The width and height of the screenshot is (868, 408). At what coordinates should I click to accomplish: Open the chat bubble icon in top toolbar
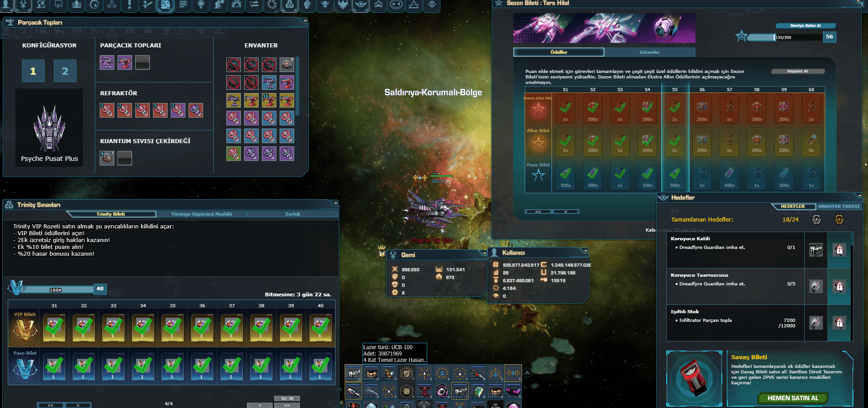click(59, 5)
